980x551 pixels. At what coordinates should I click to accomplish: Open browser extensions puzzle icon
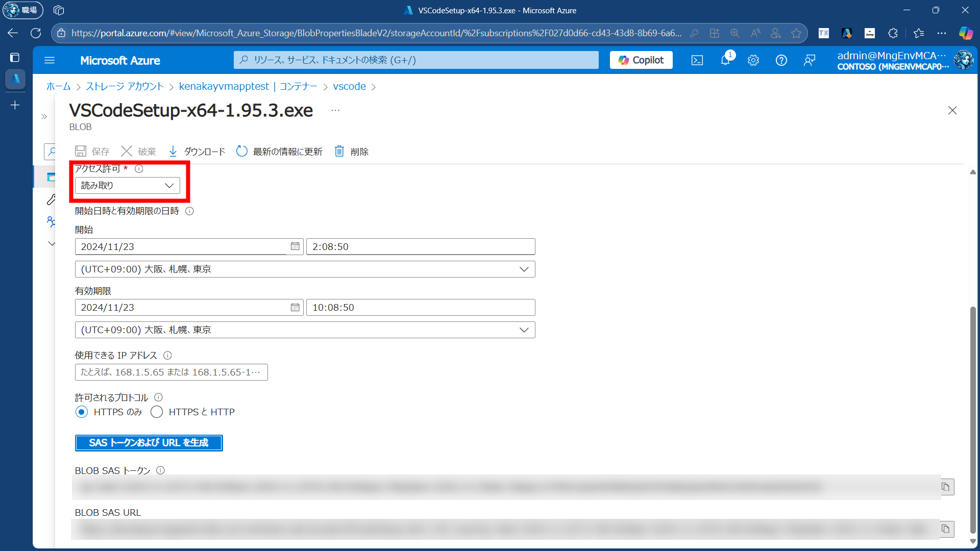893,33
